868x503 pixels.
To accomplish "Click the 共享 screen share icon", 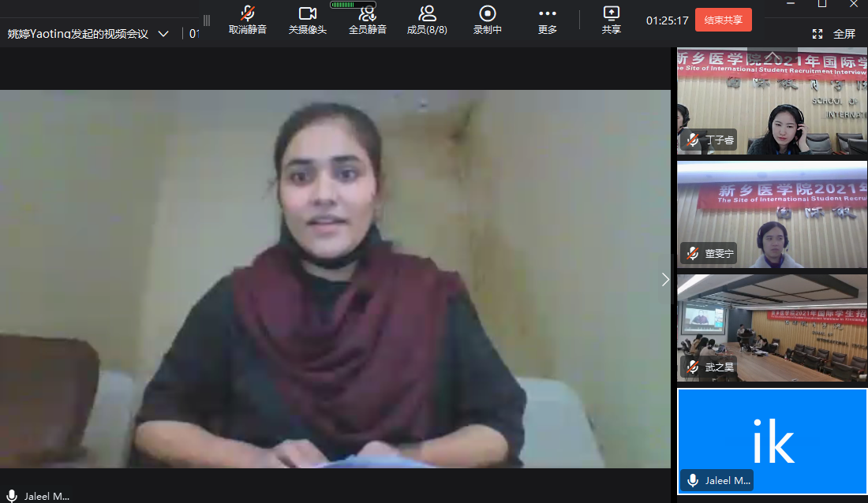I will [x=611, y=14].
